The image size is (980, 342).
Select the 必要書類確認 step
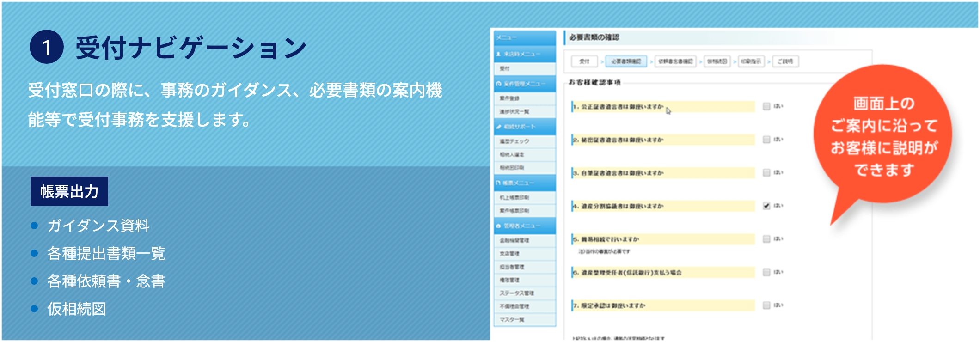[626, 61]
